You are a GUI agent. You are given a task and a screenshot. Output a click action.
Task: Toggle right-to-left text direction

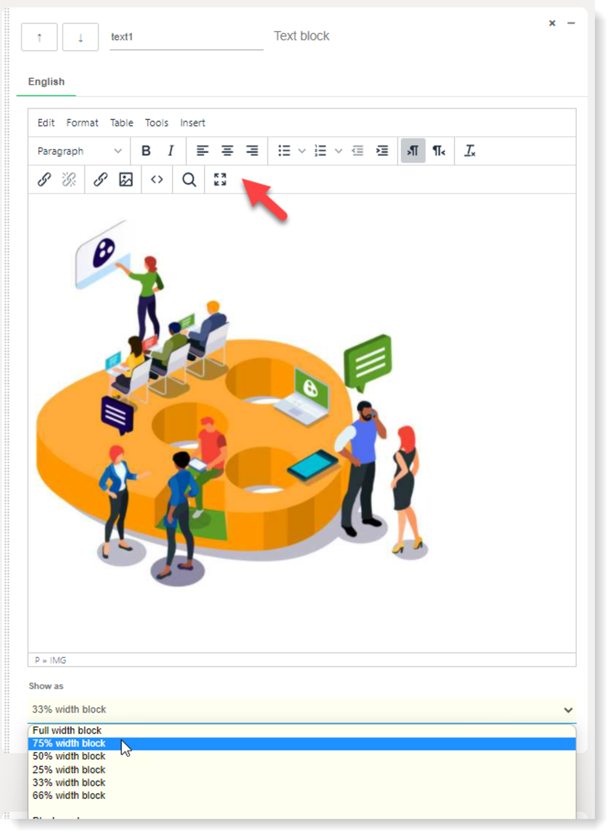point(439,151)
